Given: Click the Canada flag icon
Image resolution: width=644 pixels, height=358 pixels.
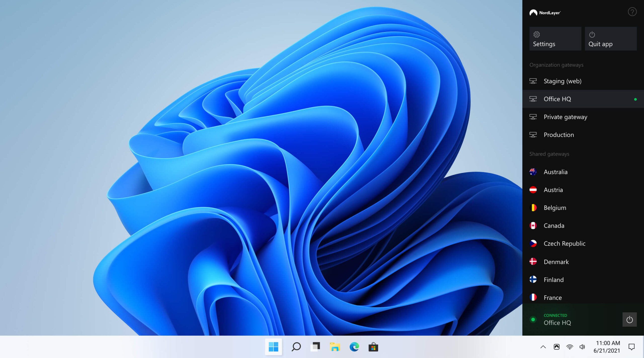Looking at the screenshot, I should (533, 226).
